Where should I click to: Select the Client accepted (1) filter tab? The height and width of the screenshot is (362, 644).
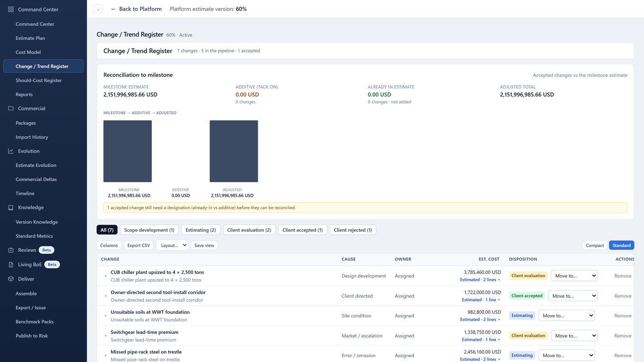click(x=302, y=230)
